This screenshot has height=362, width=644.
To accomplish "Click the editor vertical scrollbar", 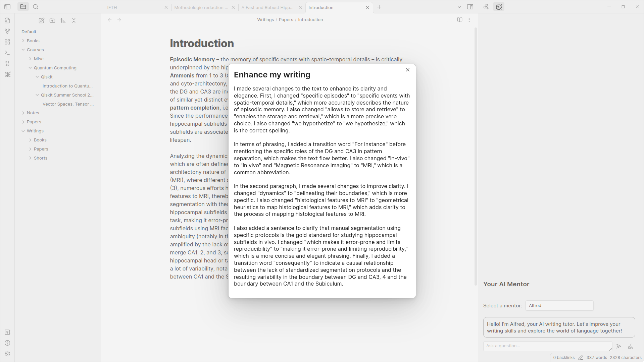I will tap(476, 157).
